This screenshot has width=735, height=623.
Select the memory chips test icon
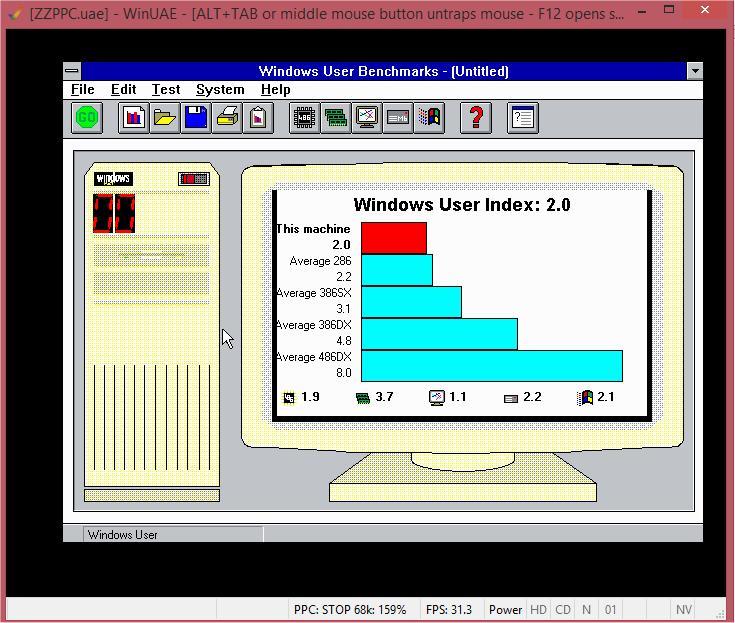pyautogui.click(x=336, y=117)
